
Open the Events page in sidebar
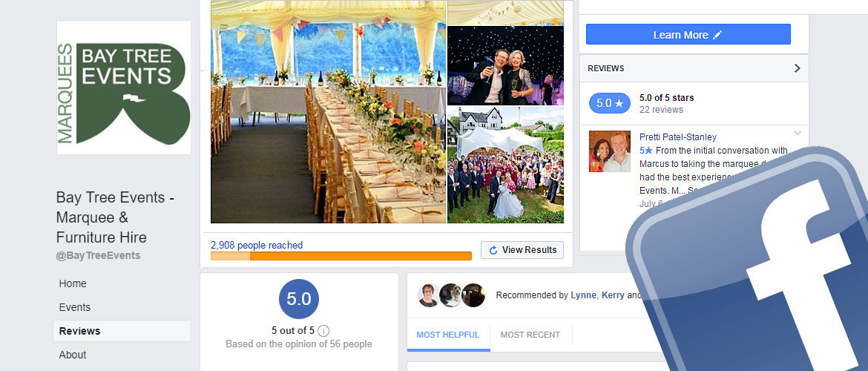point(75,307)
